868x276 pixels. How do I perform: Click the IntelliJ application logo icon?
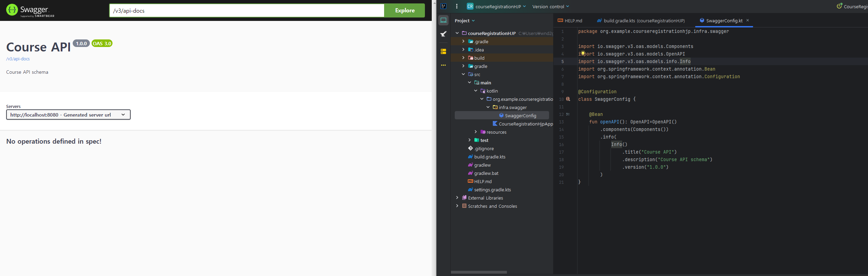tap(443, 6)
